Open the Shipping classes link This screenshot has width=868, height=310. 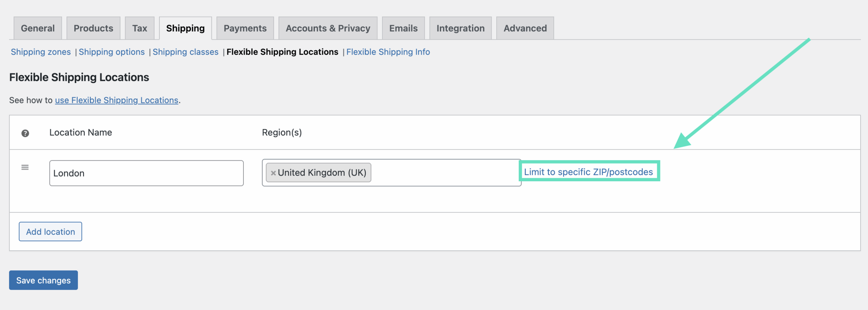point(185,52)
